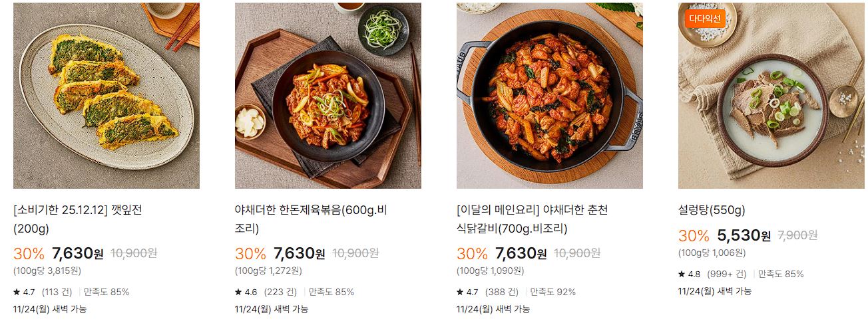Open the 설렁탕 product photo
Viewport: 868px width, 331px height.
coord(771,96)
